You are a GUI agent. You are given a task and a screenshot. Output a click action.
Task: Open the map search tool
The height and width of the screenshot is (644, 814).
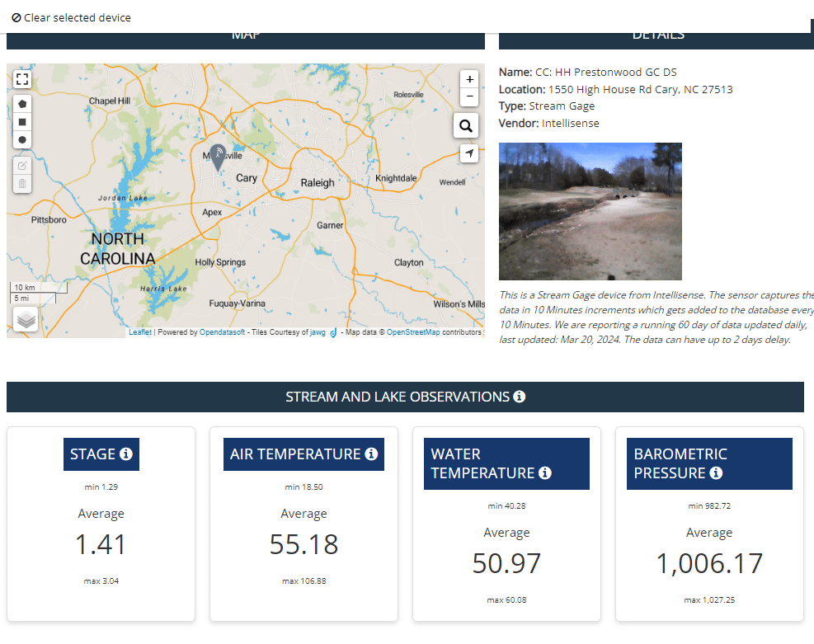466,126
